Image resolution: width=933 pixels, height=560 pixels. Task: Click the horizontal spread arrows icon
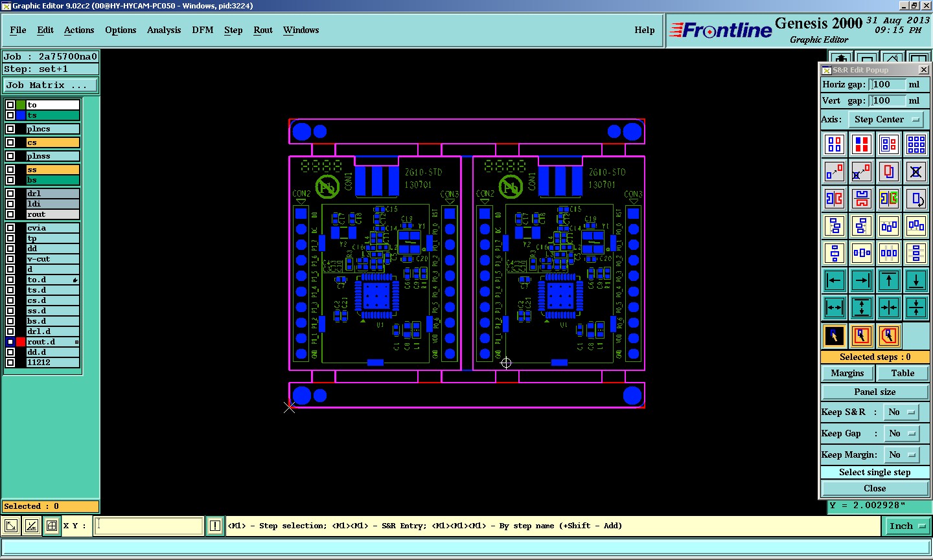pos(835,308)
